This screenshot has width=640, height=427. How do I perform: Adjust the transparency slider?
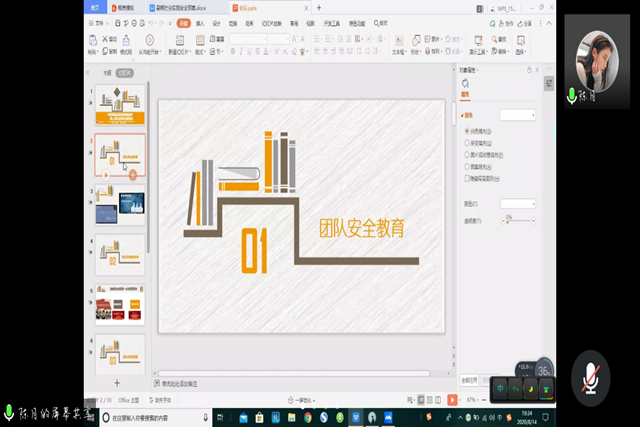coord(509,221)
